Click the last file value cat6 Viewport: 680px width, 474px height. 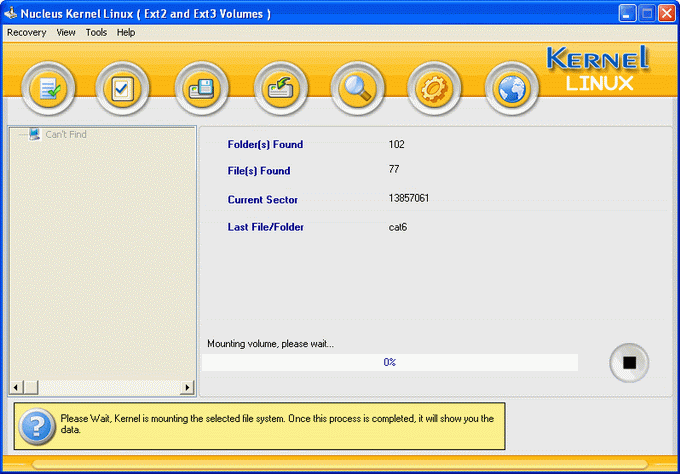tap(398, 227)
